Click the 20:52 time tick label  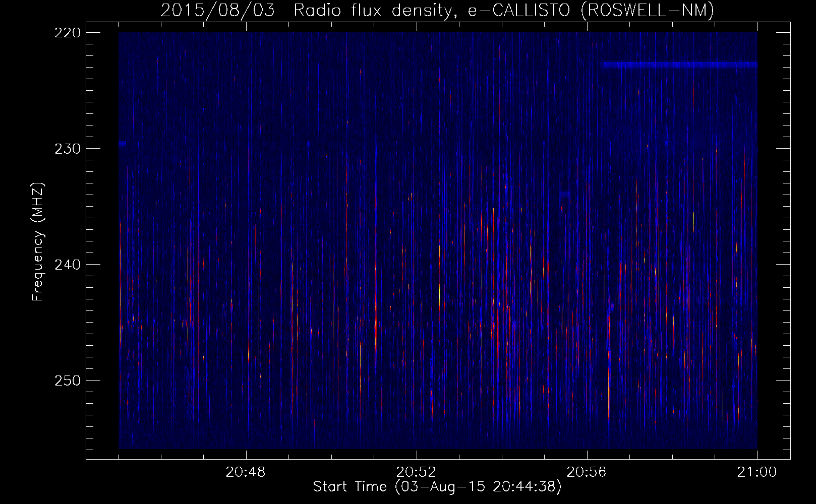416,472
